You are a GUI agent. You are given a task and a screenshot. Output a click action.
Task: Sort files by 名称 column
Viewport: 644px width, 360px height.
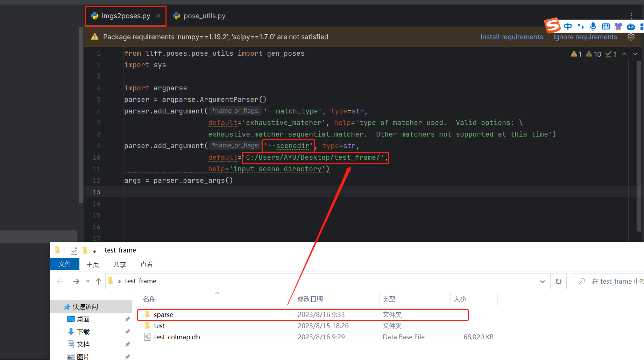[x=149, y=299]
